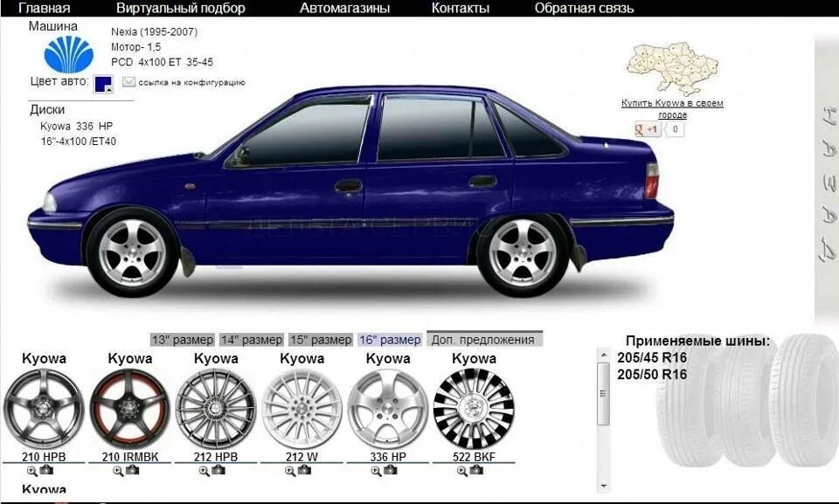Click the envelope icon beside configuration link
Viewport: 839px width, 504px height.
pyautogui.click(x=128, y=82)
